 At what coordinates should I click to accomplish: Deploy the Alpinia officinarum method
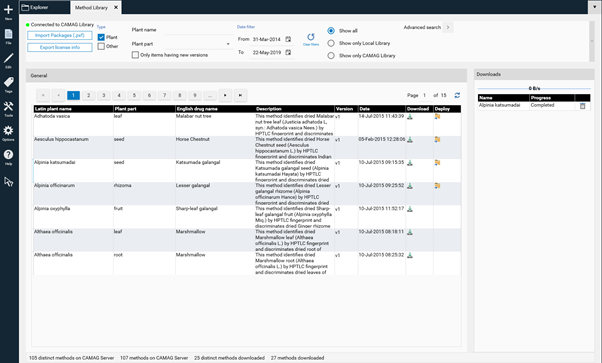click(437, 186)
